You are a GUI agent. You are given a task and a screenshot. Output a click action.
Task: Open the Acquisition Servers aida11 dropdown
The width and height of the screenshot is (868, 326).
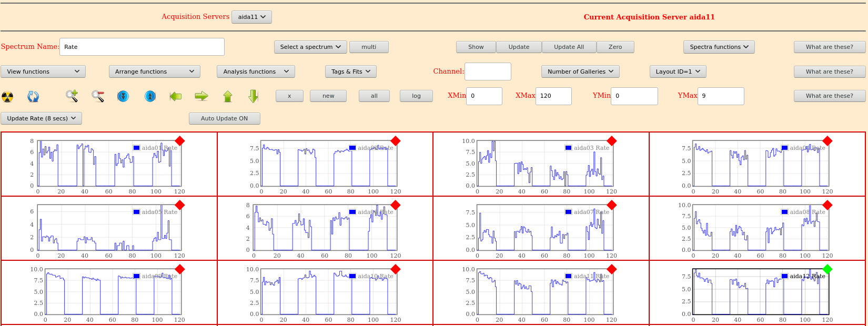pos(251,17)
